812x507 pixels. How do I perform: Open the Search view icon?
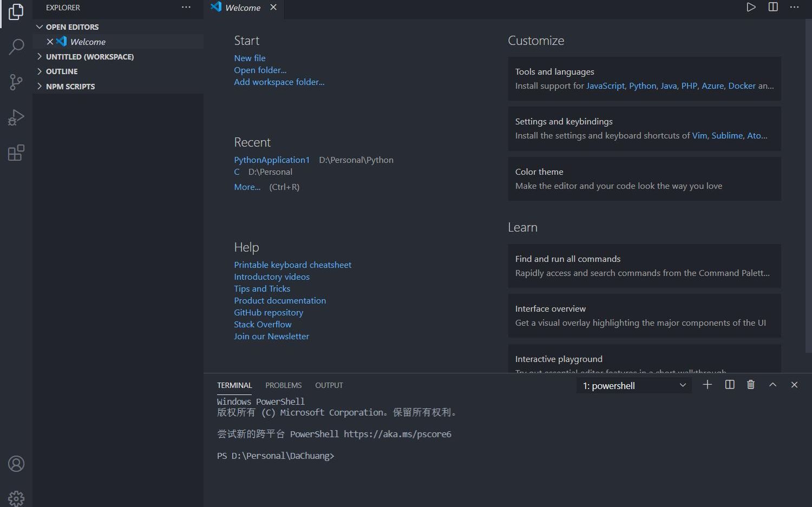click(16, 47)
